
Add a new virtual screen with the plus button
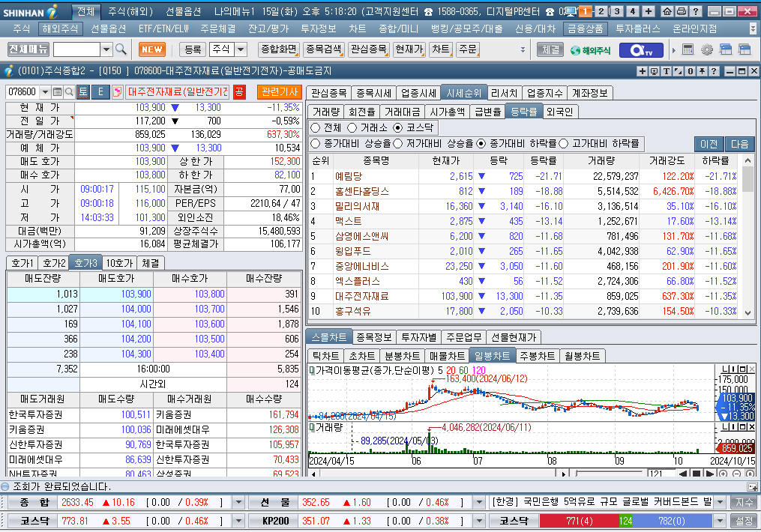(649, 11)
